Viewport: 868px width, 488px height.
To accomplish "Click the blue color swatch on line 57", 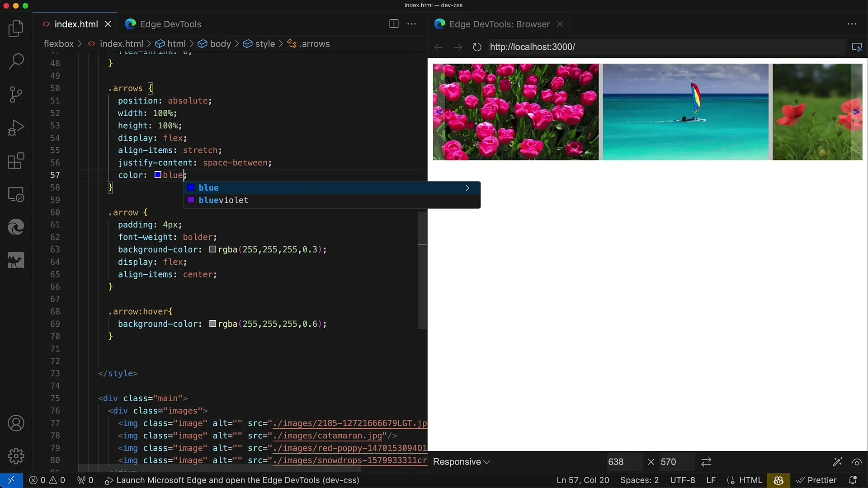I will click(158, 175).
